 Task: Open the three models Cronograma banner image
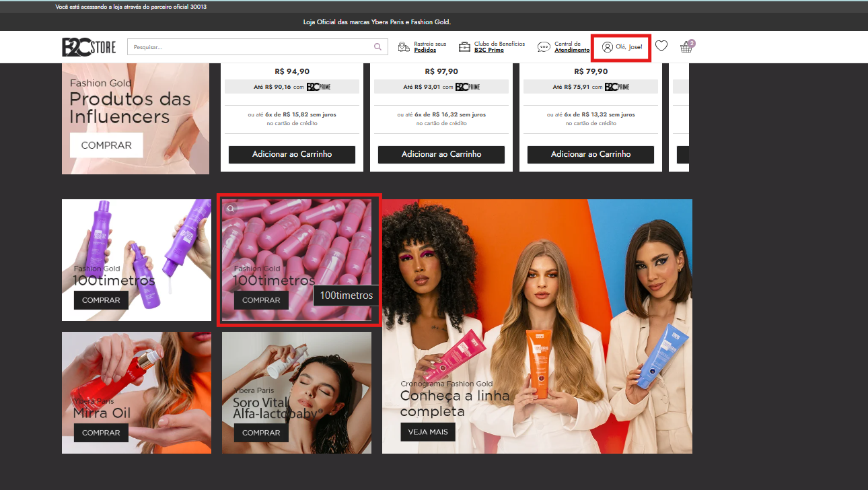(x=537, y=326)
